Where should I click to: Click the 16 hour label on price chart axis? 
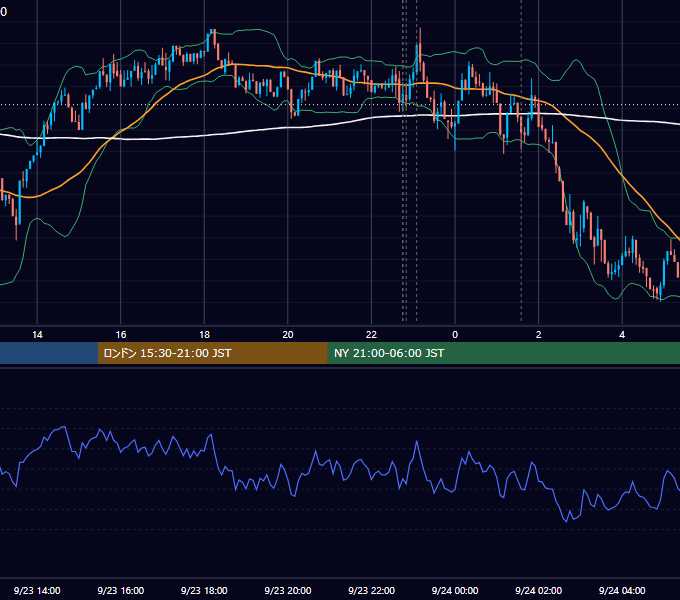121,334
